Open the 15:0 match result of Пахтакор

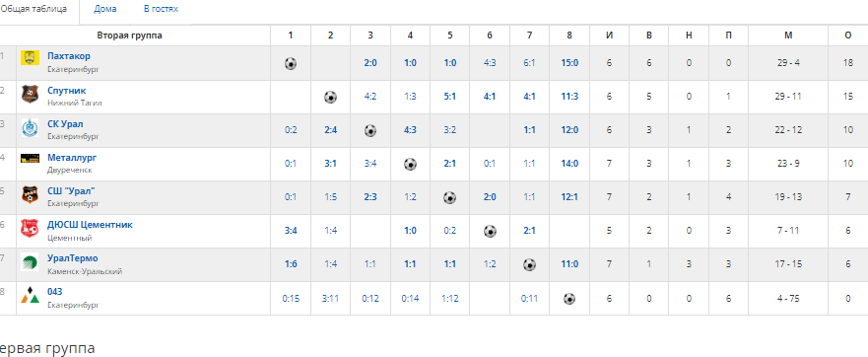pos(569,63)
